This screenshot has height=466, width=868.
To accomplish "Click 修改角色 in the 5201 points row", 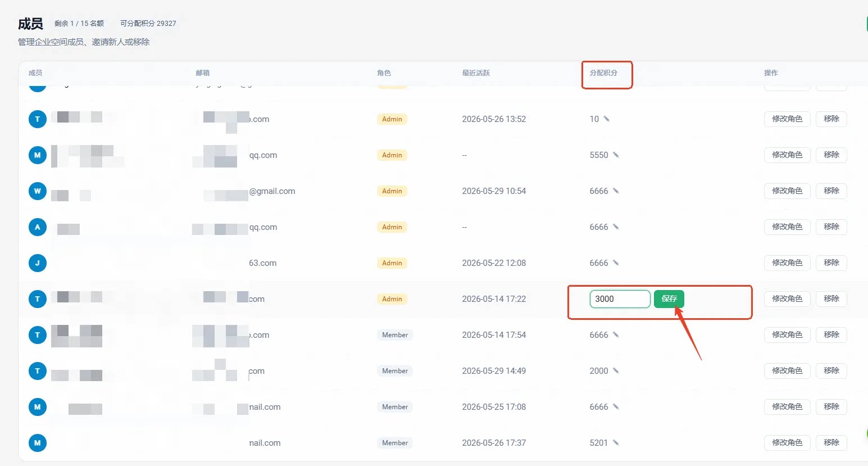I will click(787, 443).
